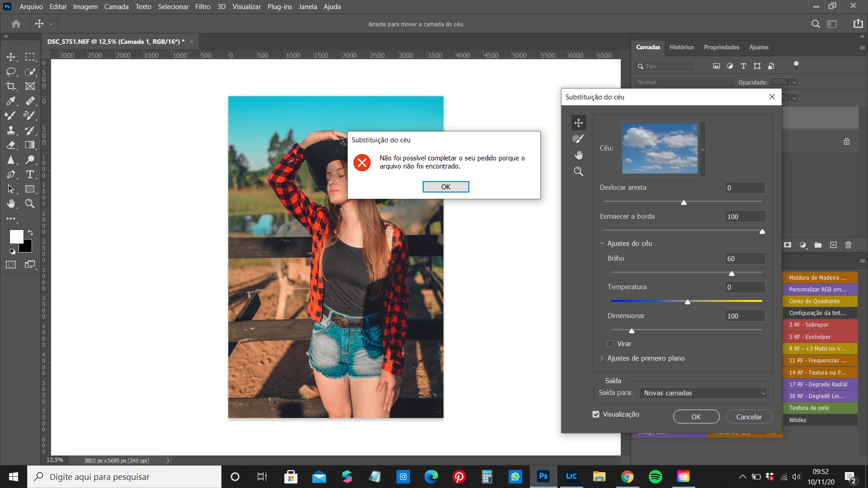Switch to the Histórico tab
Image resolution: width=868 pixels, height=488 pixels.
(681, 47)
